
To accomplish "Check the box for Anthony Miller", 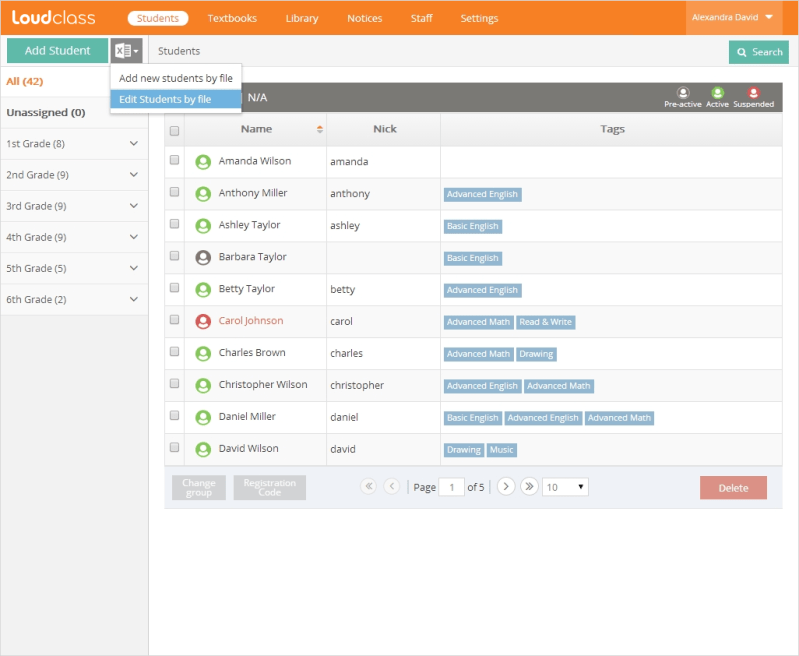I will [174, 192].
